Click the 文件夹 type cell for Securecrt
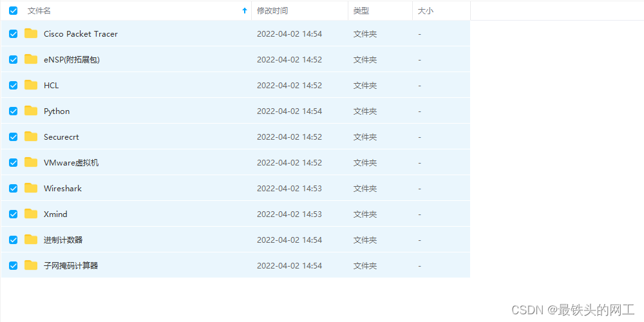Viewport: 644px width, 322px height. coord(365,137)
